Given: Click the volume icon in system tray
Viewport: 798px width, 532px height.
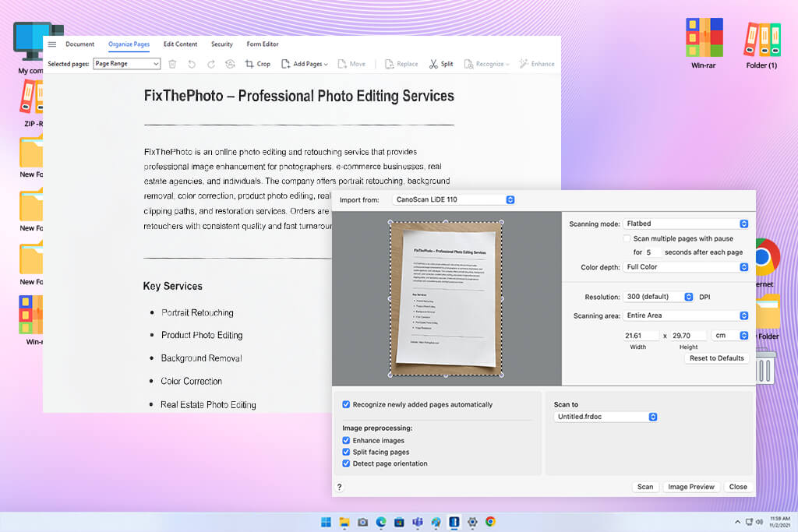Looking at the screenshot, I should 759,522.
